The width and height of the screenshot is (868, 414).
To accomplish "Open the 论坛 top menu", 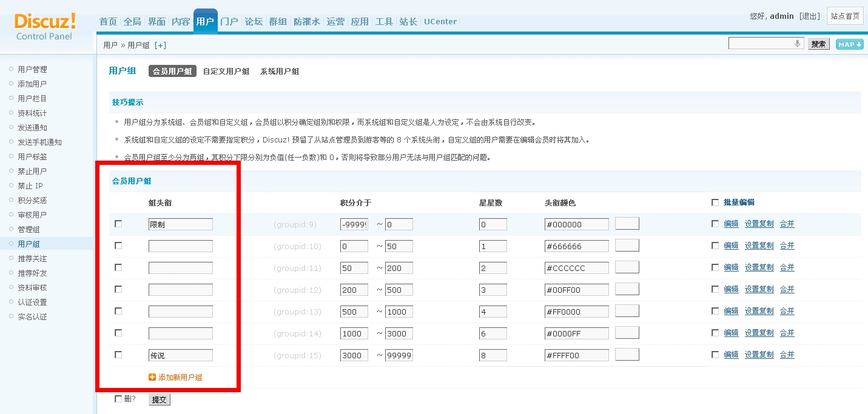I will 254,21.
